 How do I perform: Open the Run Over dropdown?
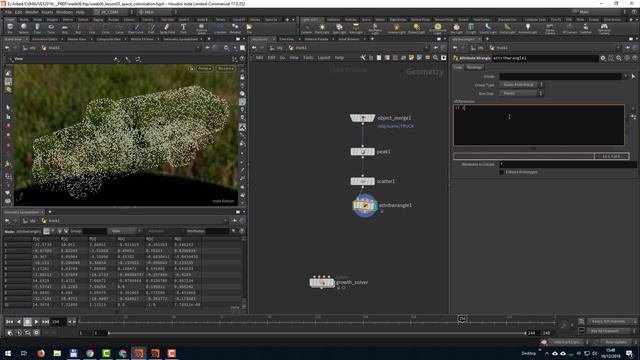click(x=521, y=93)
